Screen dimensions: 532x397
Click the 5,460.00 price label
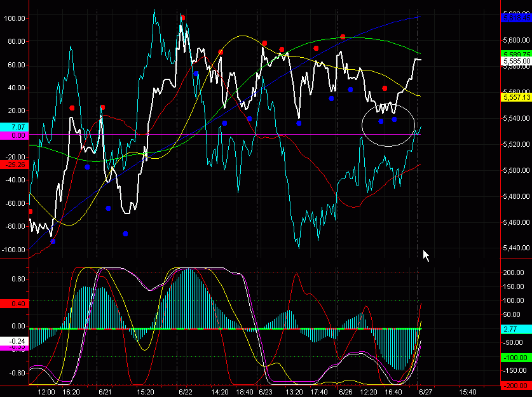click(x=516, y=223)
